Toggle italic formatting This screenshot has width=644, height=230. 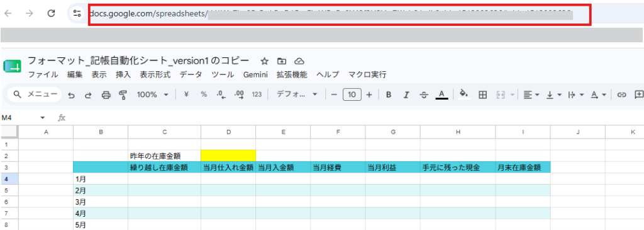pos(406,95)
